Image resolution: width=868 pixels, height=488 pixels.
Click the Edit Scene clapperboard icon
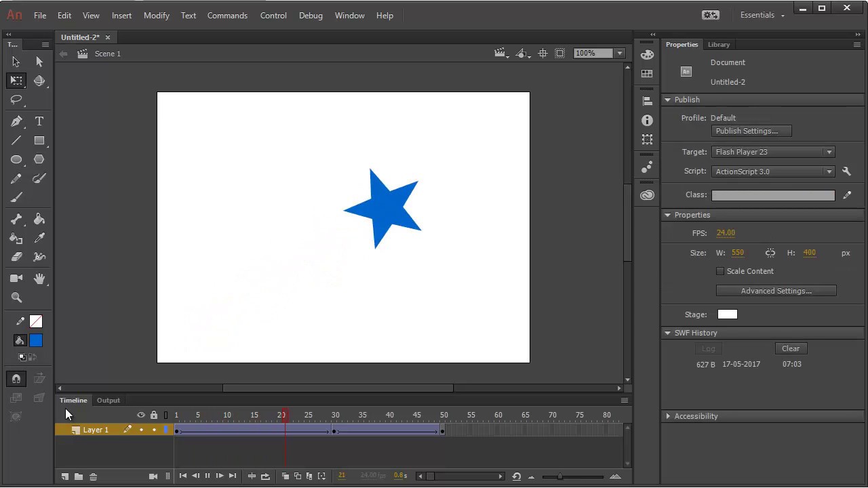click(x=500, y=54)
